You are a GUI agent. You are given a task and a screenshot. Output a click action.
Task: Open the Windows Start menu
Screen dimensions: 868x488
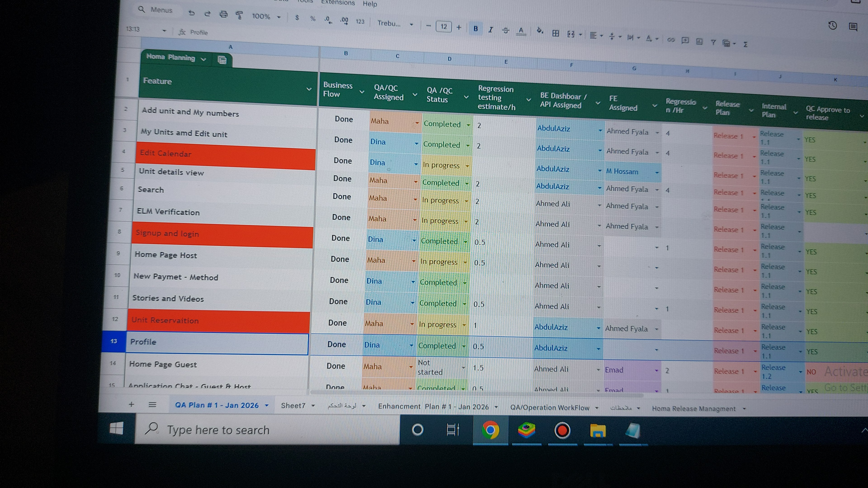(x=117, y=429)
